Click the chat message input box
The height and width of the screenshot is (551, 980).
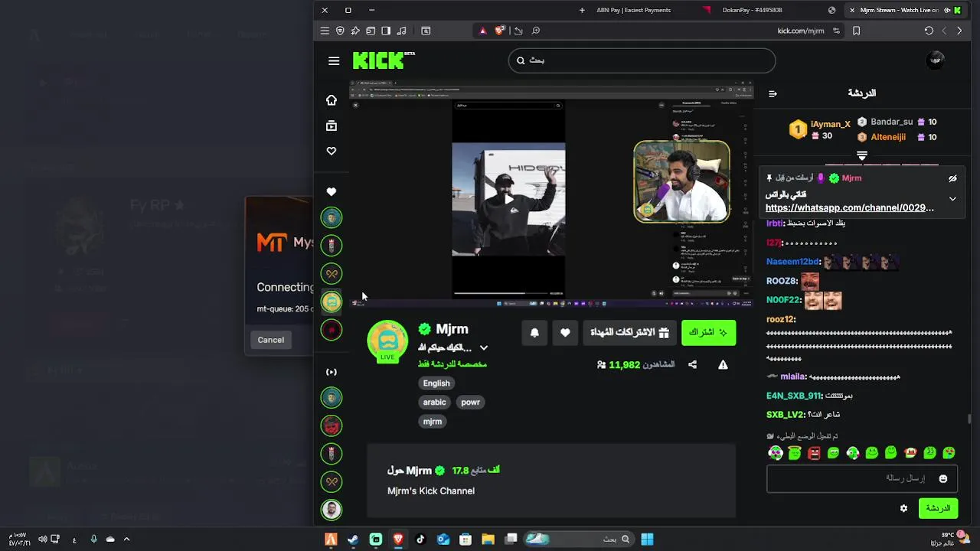click(x=861, y=478)
